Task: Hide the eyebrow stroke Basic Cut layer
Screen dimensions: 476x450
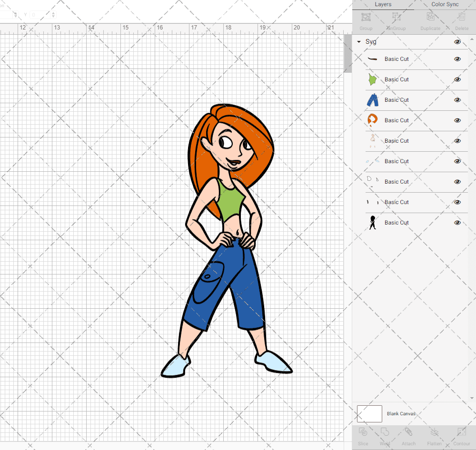Action: tap(457, 59)
